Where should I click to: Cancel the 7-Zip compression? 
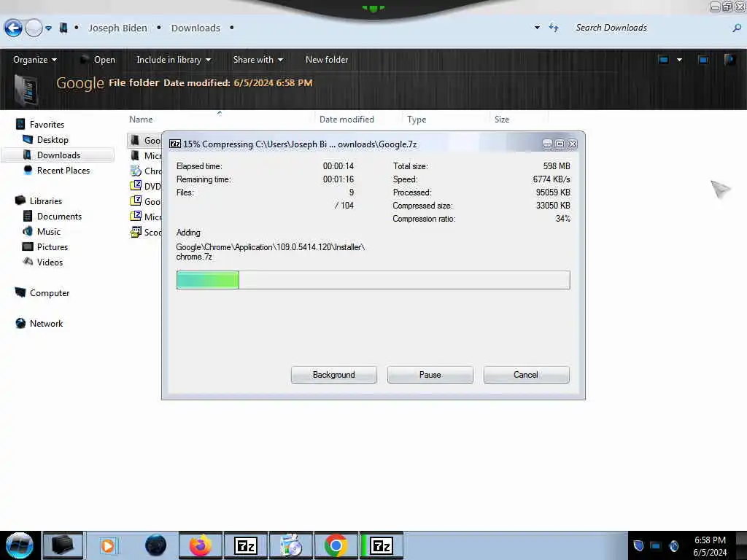pyautogui.click(x=526, y=375)
